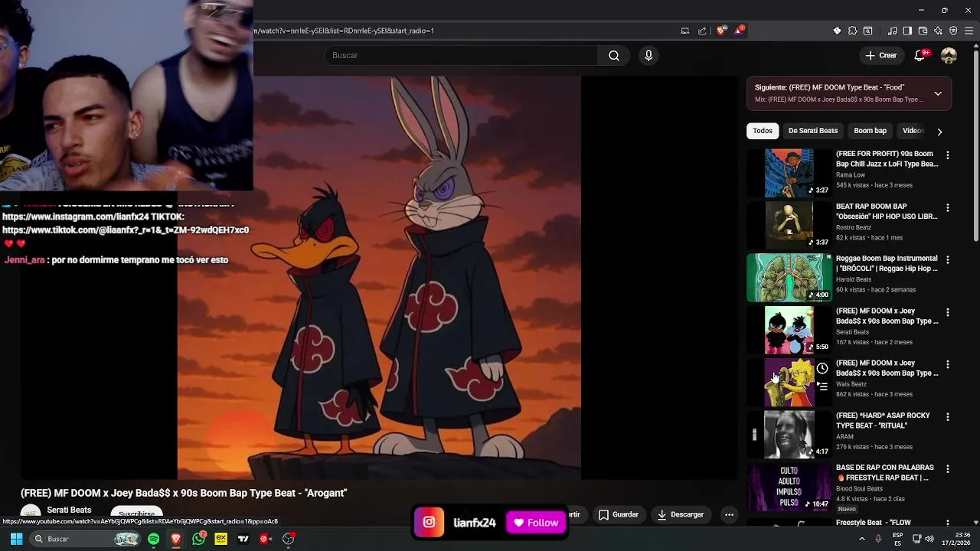Open Spotify from the taskbar
The image size is (980, 551).
pos(153,539)
